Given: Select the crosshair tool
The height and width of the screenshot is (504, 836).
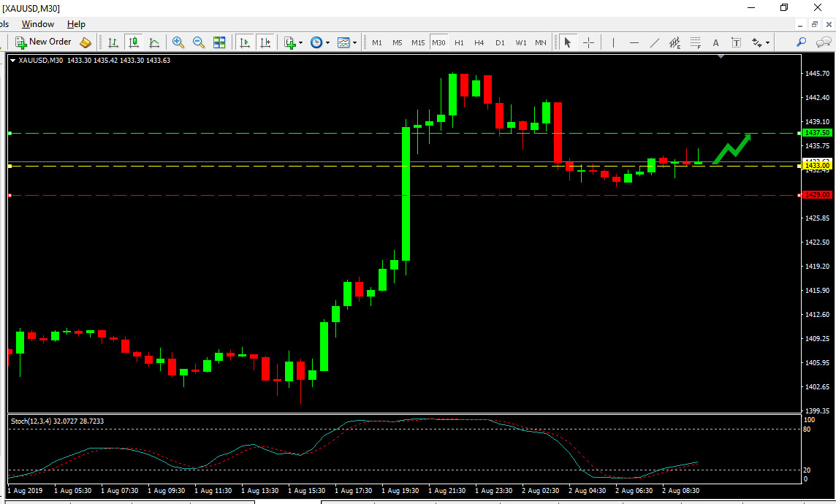Looking at the screenshot, I should (x=588, y=42).
